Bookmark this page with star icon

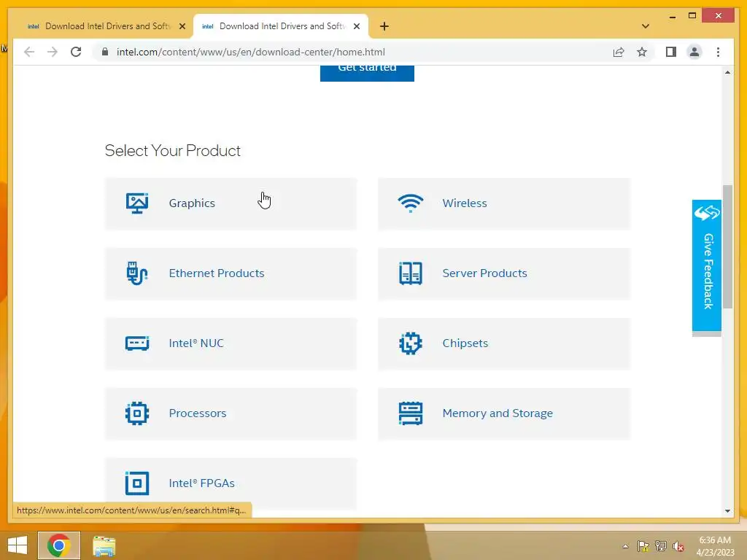[x=642, y=52]
